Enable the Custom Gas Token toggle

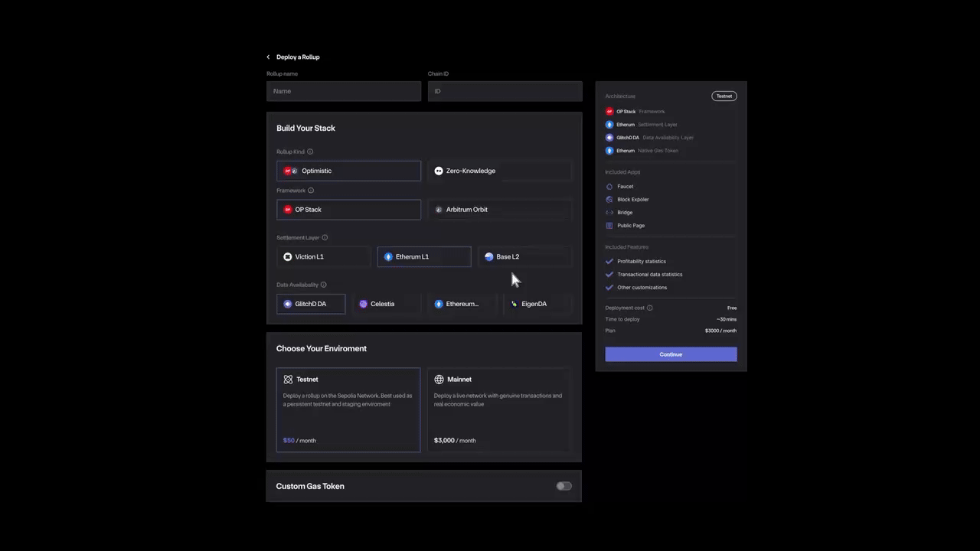563,486
